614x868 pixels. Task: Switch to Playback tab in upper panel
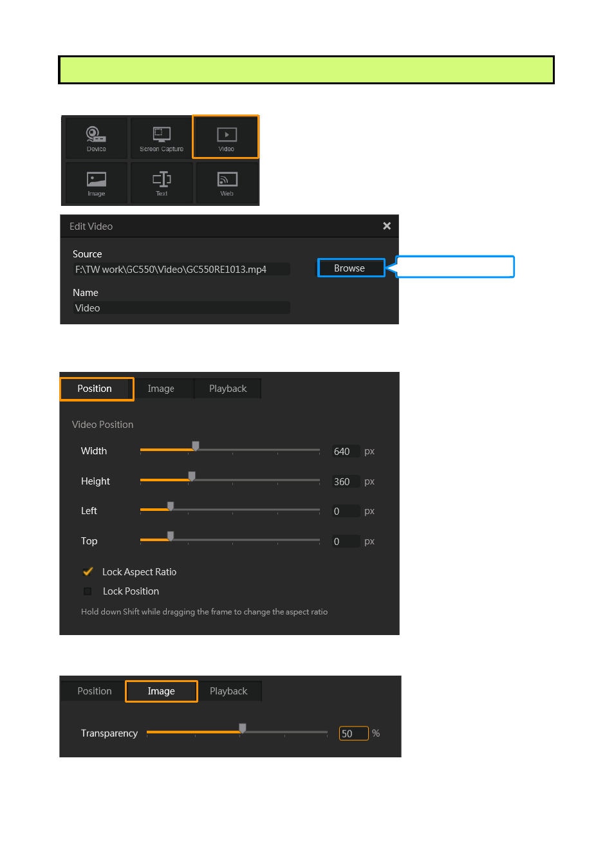(x=228, y=389)
